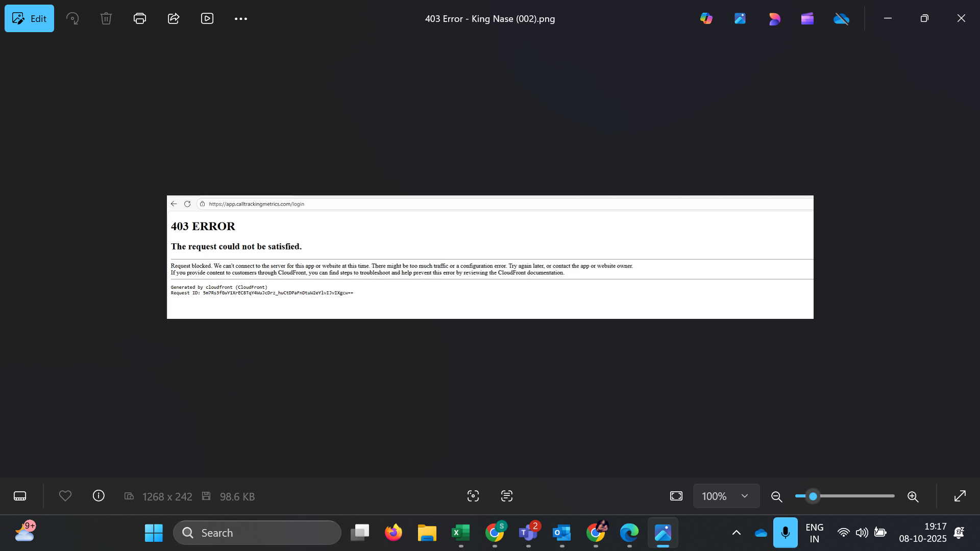
Task: Click the Windows taskbar Search box
Action: tap(257, 533)
